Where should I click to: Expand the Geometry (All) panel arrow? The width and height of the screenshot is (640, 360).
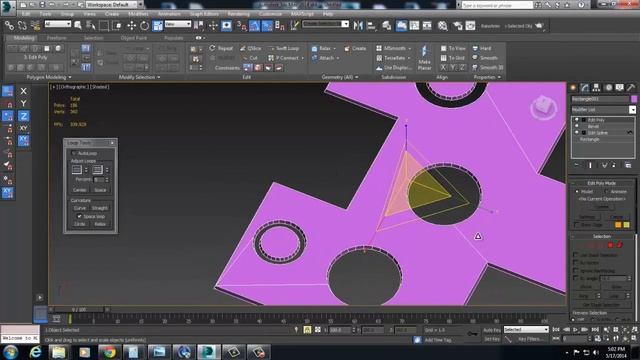(357, 77)
